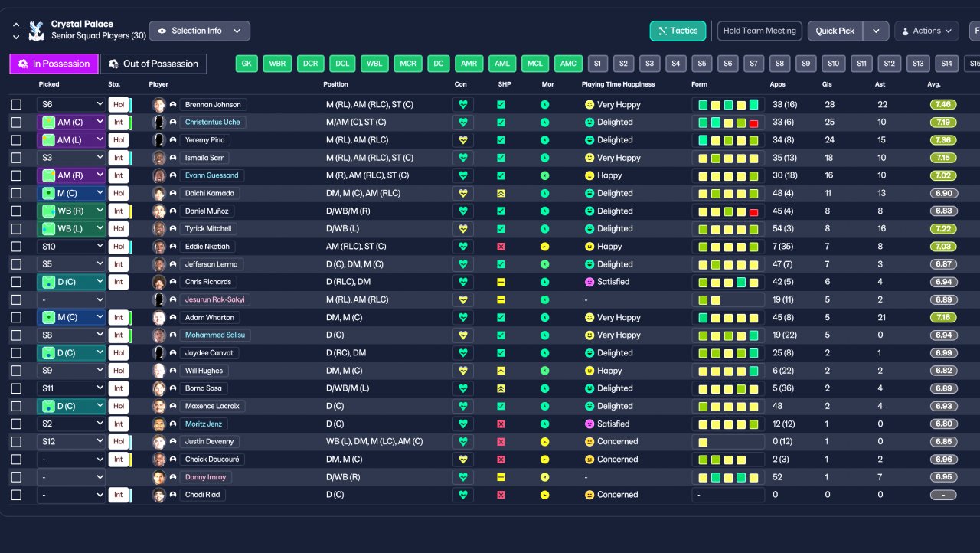Tick the checkbox for Christantus Uche
Image resolution: width=980 pixels, height=553 pixels.
[x=16, y=123]
